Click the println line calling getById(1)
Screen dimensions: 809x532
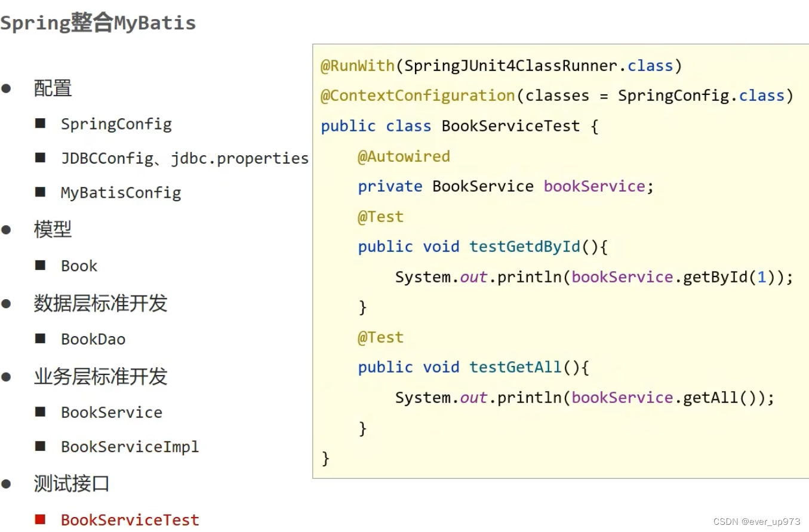click(x=594, y=277)
